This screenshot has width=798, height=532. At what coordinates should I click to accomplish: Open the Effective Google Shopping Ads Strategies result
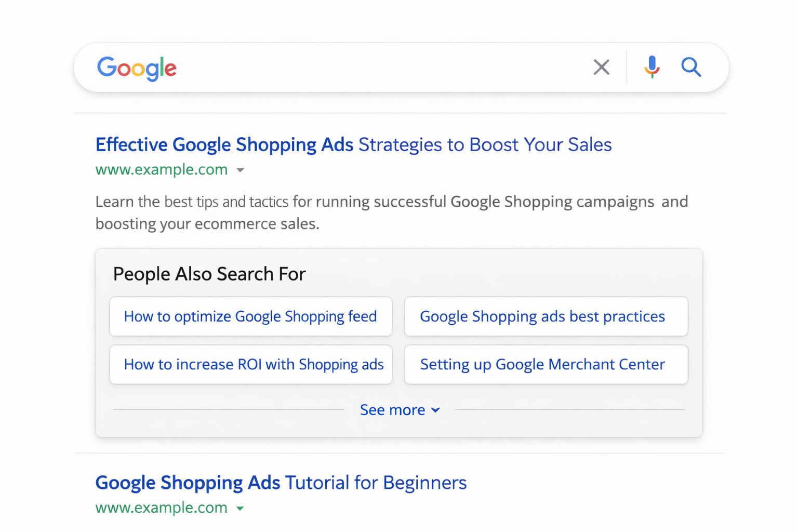click(353, 144)
